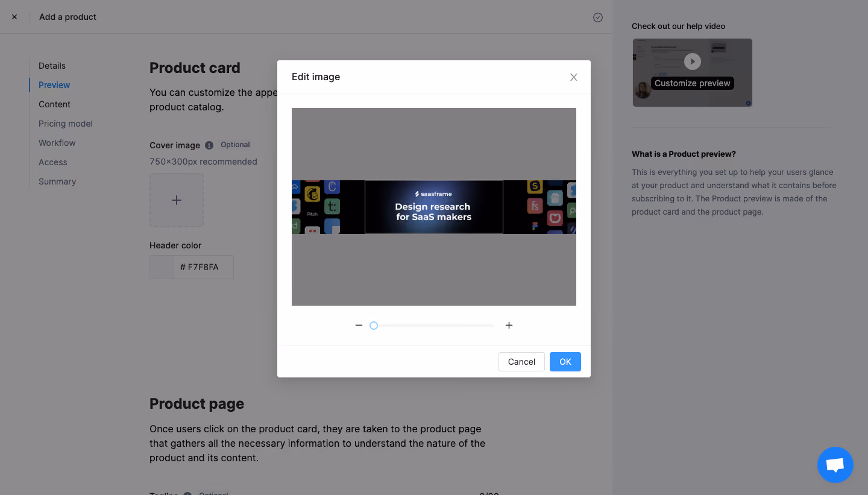Click the 'Product card' heading

pyautogui.click(x=195, y=68)
